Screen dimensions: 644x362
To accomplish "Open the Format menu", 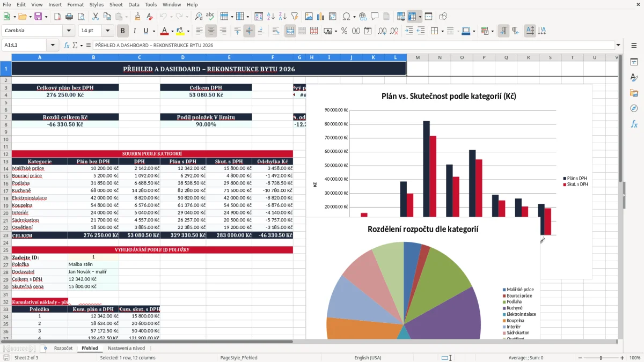I will pyautogui.click(x=75, y=4).
